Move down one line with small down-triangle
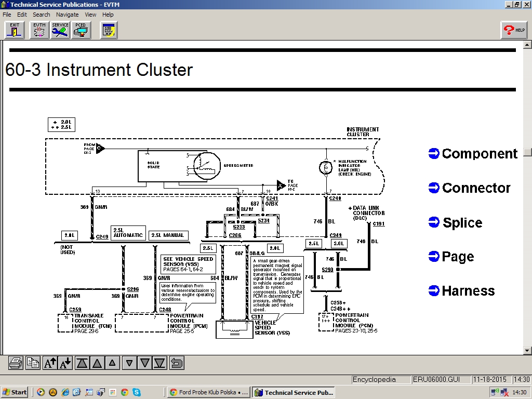The width and height of the screenshot is (532, 399). coord(129,363)
